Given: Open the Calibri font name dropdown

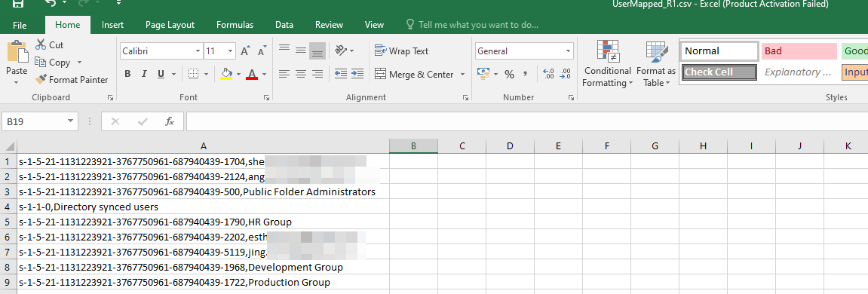Looking at the screenshot, I should 198,51.
